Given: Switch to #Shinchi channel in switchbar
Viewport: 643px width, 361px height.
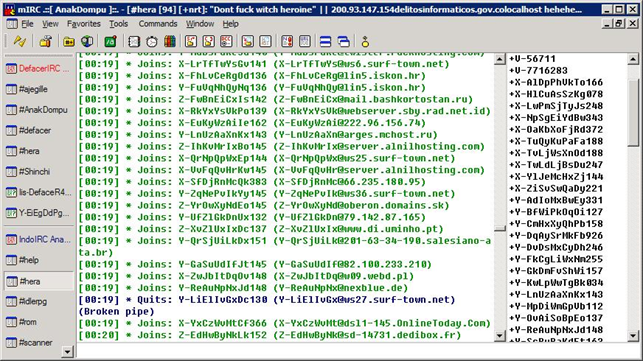Looking at the screenshot, I should (38, 171).
